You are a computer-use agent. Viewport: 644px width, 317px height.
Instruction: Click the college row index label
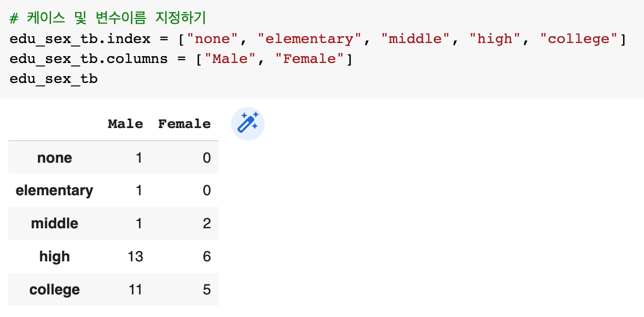click(55, 290)
